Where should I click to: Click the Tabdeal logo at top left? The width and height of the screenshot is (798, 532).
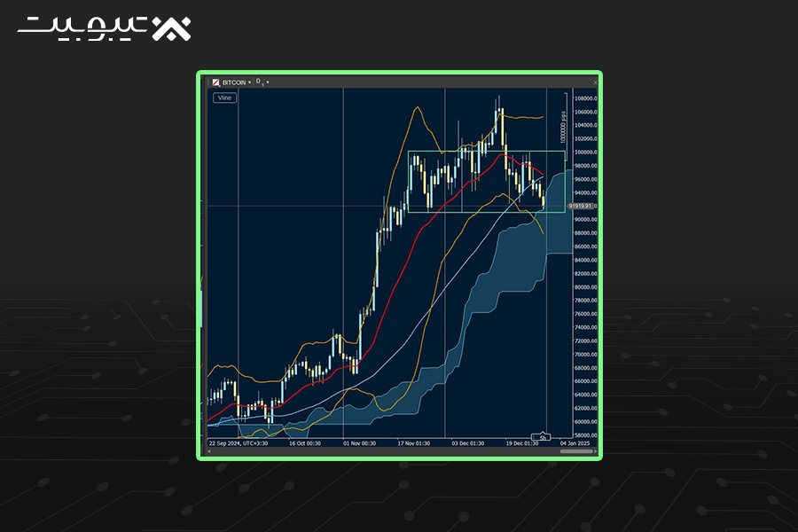coord(105,28)
